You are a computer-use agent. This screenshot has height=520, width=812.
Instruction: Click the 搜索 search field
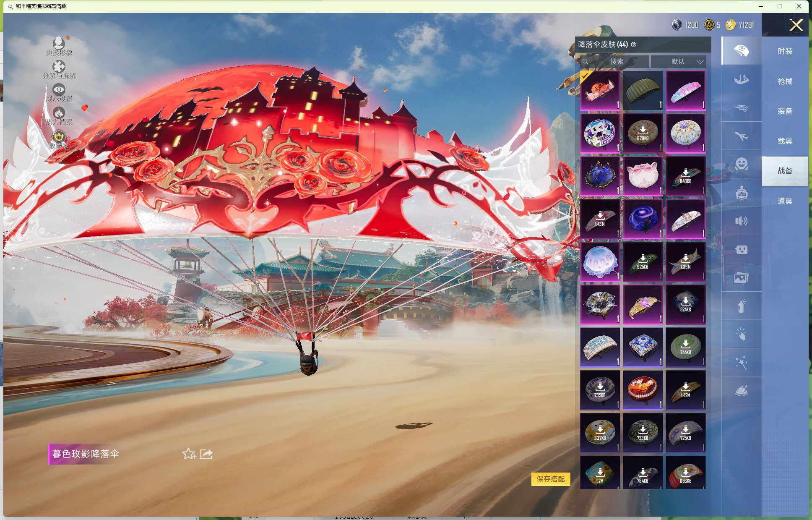pos(616,62)
